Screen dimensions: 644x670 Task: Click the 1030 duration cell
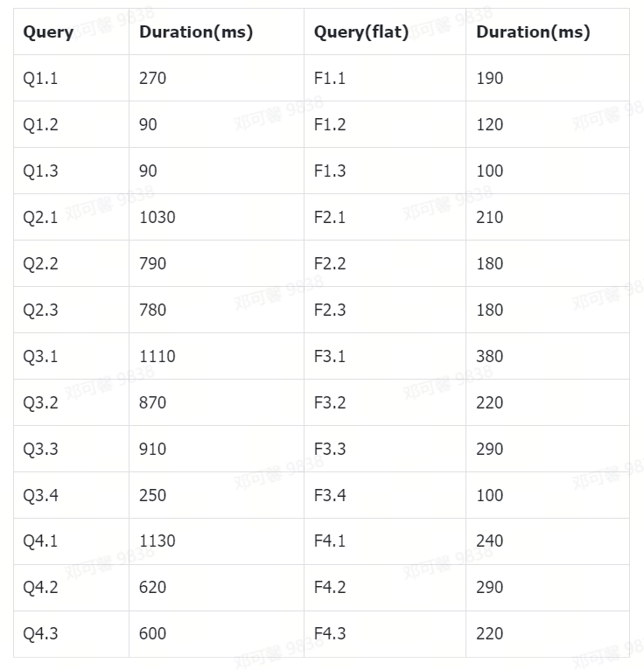pos(157,217)
